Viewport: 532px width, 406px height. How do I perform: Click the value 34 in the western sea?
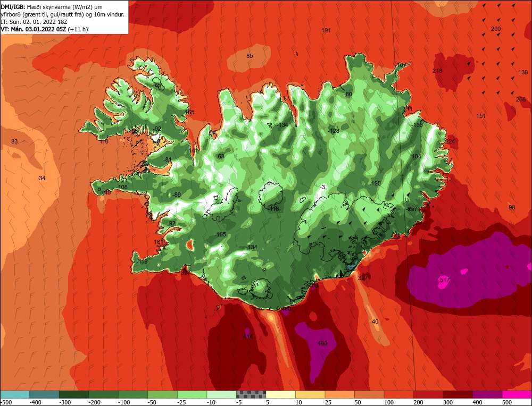(x=42, y=178)
